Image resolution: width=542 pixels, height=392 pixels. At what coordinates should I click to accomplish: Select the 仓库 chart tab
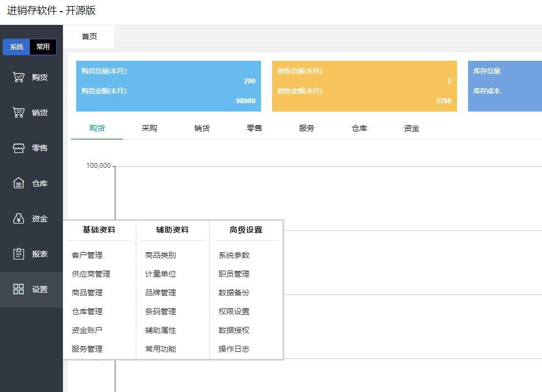pos(359,128)
